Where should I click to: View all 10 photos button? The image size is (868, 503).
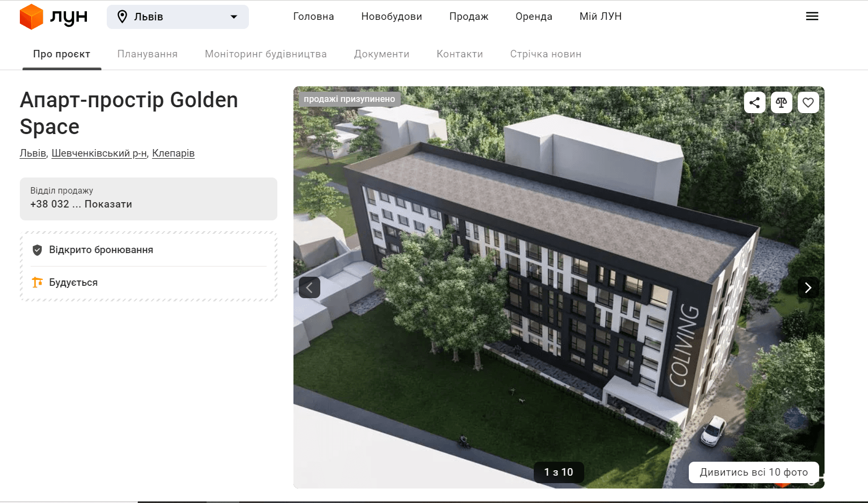[753, 472]
